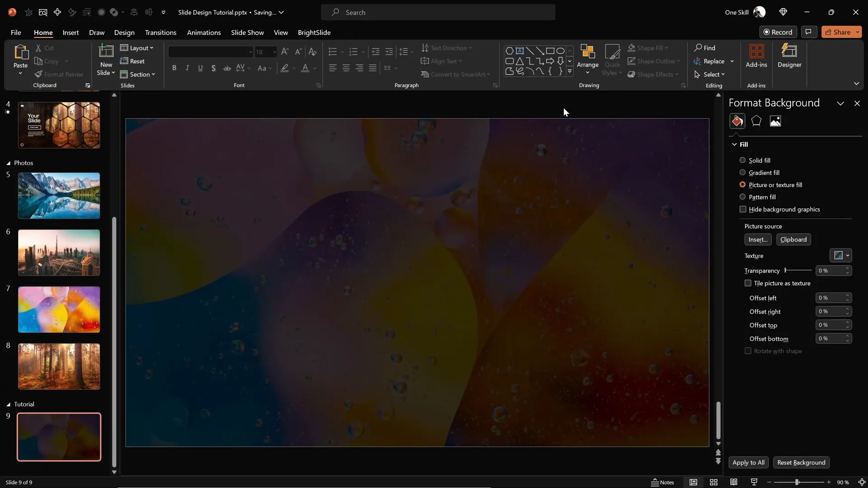Select the Shape Fill tool
Image resolution: width=868 pixels, height=488 pixels.
pyautogui.click(x=648, y=48)
